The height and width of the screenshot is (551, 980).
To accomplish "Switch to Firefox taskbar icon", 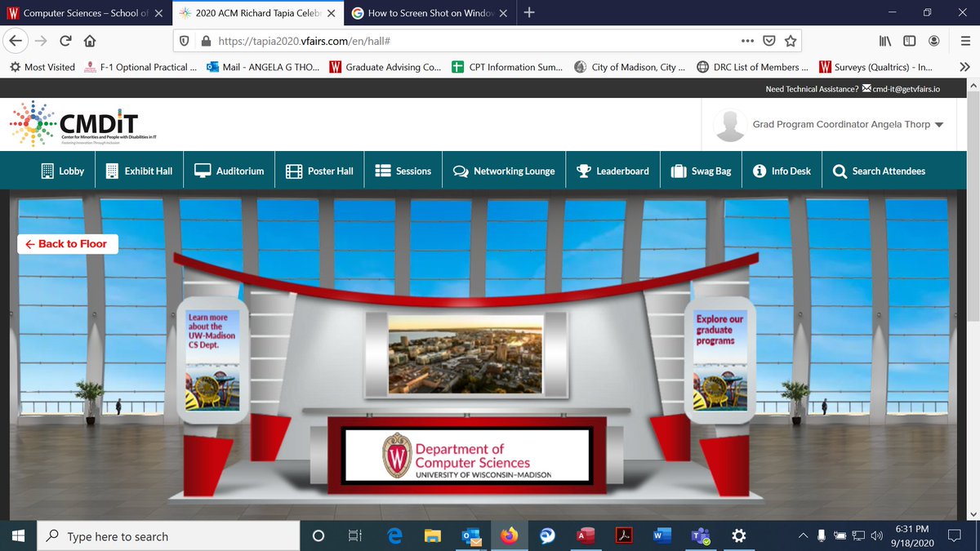I will (x=510, y=536).
